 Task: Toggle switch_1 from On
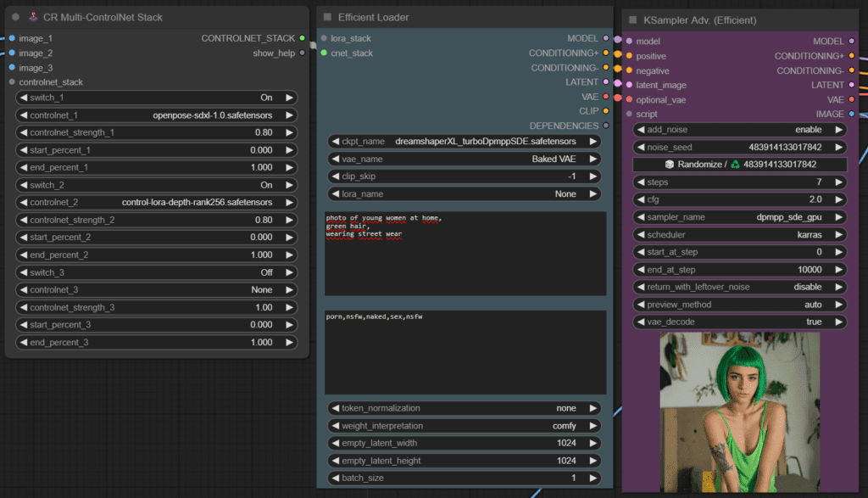(157, 98)
